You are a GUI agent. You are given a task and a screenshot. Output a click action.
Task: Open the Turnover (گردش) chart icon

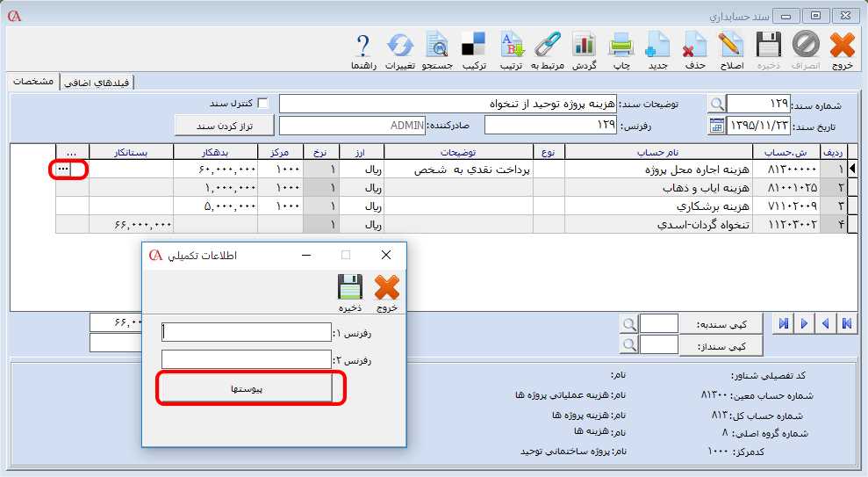coord(585,47)
